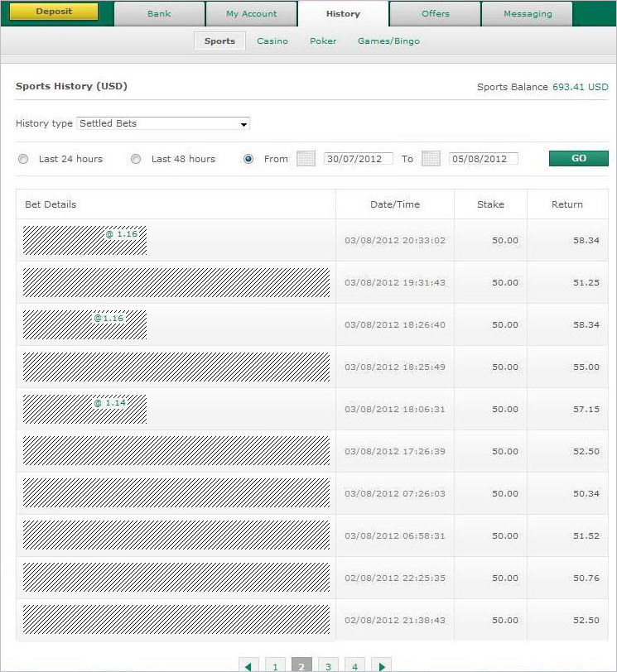Select the From date range radio button

pyautogui.click(x=248, y=159)
